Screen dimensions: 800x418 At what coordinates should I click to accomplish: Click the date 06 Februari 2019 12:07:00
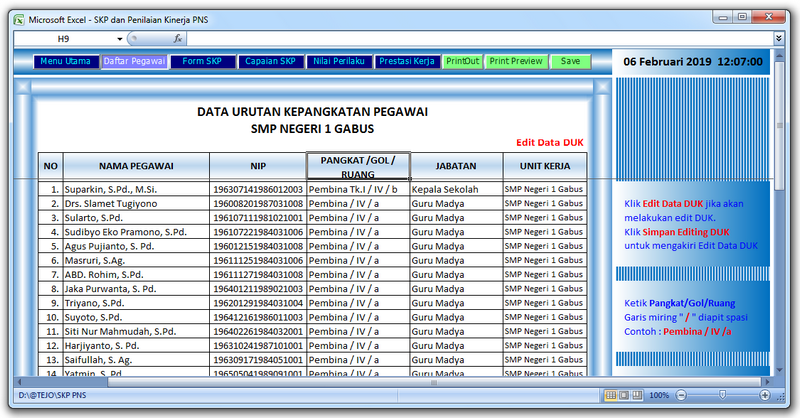693,62
